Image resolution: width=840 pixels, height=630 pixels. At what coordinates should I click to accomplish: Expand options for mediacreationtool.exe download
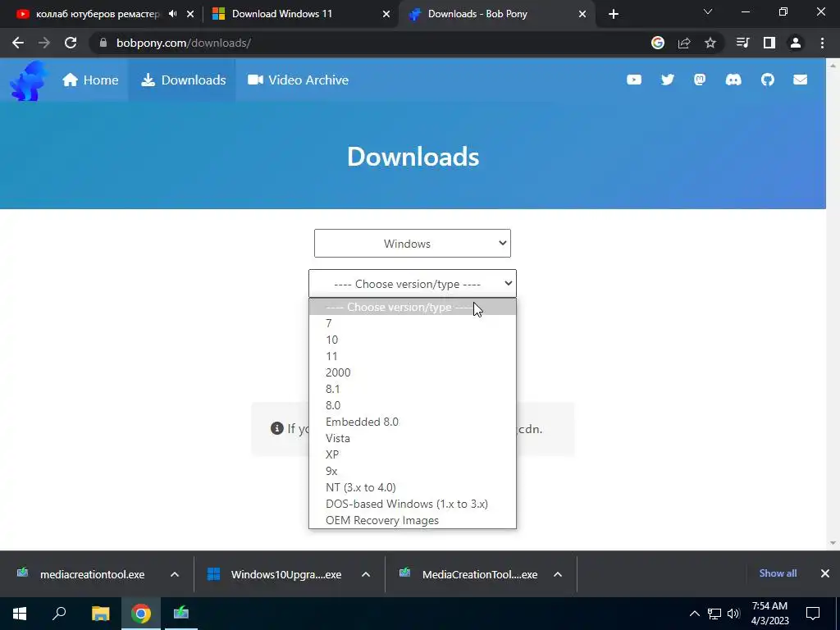point(174,574)
